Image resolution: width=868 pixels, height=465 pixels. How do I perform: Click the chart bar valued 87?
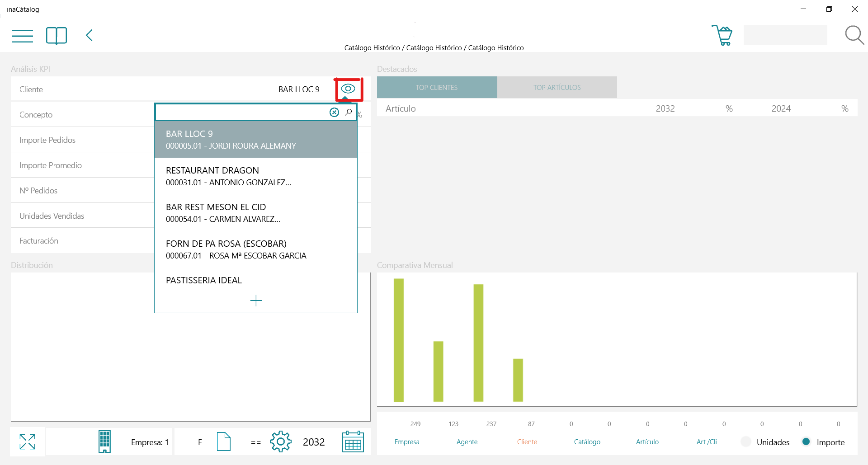(518, 380)
